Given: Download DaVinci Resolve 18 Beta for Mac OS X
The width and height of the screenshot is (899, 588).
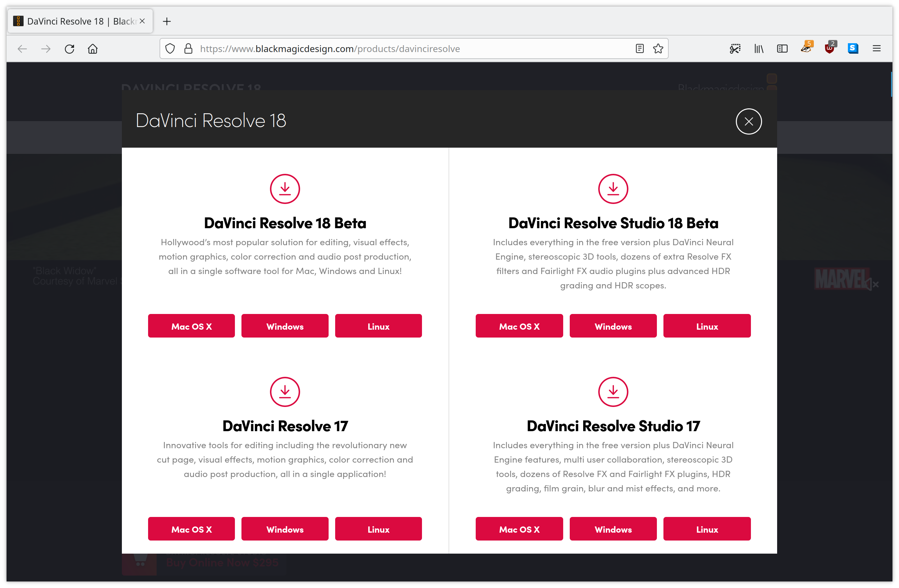Looking at the screenshot, I should point(192,326).
